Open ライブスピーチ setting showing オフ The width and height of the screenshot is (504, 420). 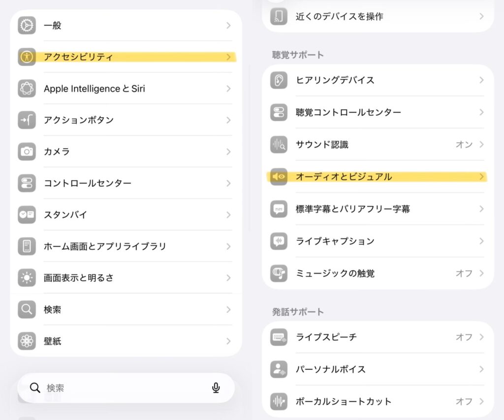[463, 337]
